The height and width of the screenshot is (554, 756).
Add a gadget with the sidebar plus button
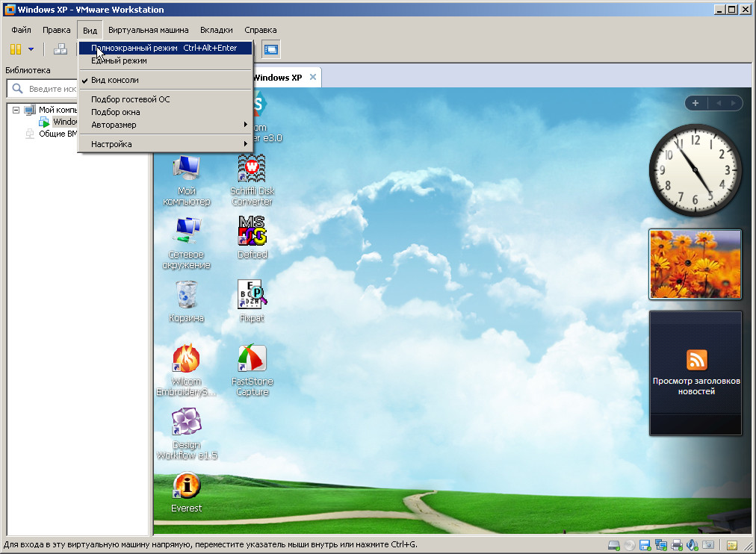pyautogui.click(x=695, y=103)
